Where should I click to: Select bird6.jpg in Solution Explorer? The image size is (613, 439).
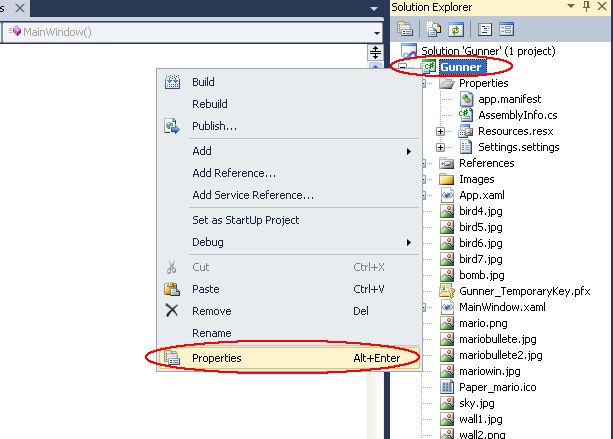tap(481, 243)
